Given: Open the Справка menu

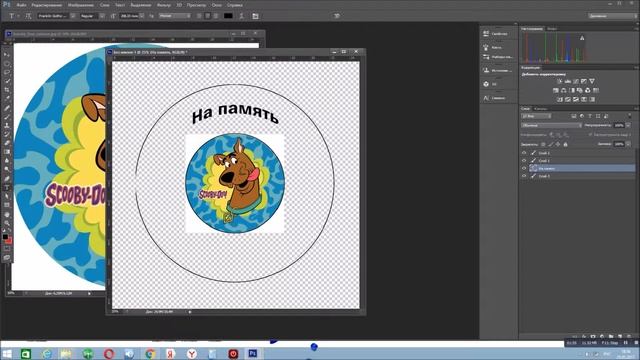Looking at the screenshot, I should [235, 5].
